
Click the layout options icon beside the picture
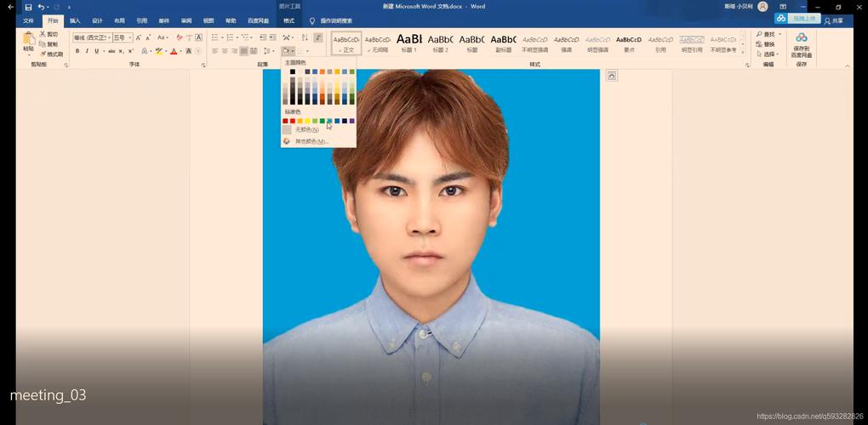point(612,76)
